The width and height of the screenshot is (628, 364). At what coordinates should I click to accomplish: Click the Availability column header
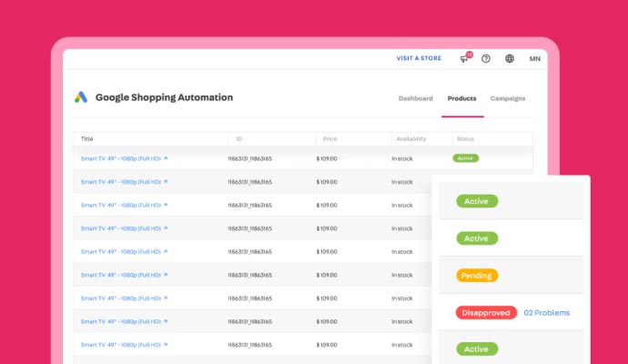(410, 139)
